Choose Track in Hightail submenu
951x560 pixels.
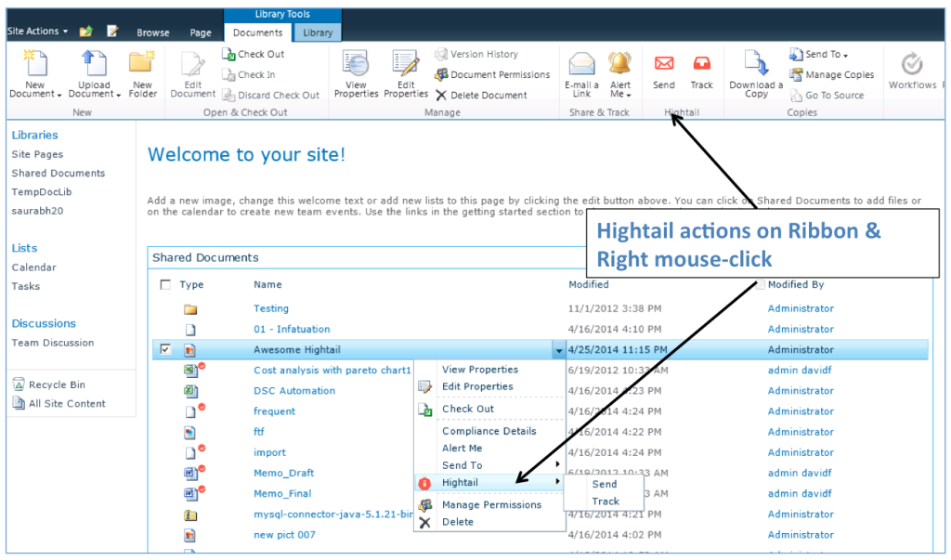(x=606, y=501)
